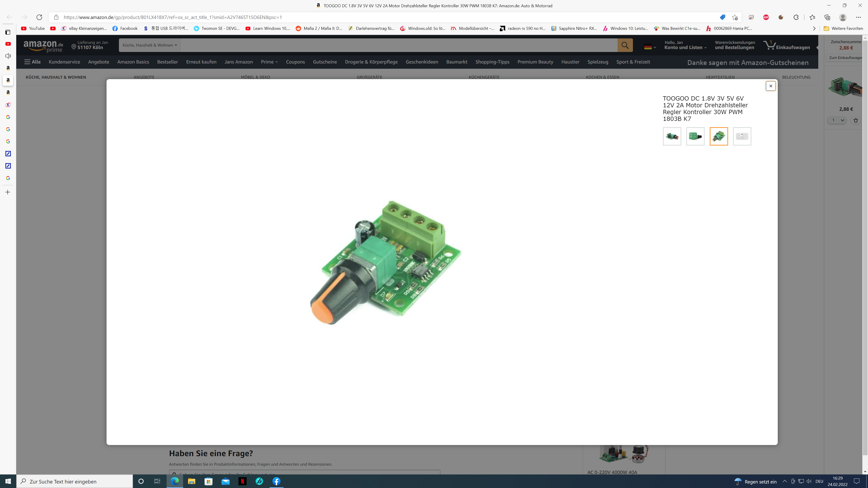Image resolution: width=868 pixels, height=488 pixels.
Task: Open the Facebook bookmark
Action: 125,28
